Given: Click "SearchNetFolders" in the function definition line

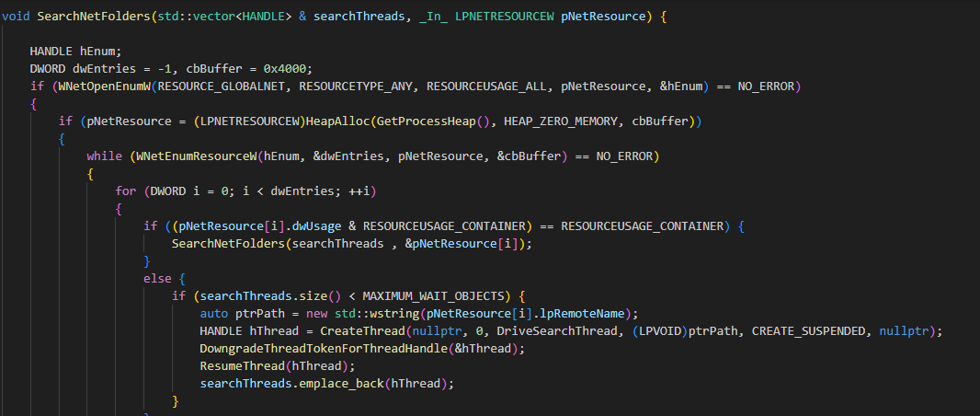Looking at the screenshot, I should click(94, 17).
